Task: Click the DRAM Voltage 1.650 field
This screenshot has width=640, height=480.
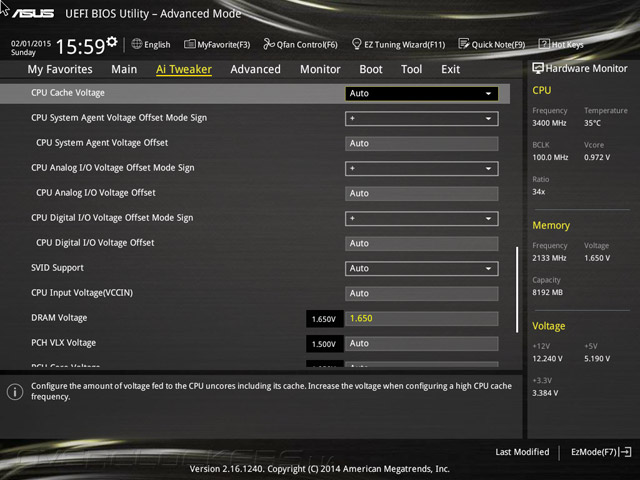Action: (422, 319)
